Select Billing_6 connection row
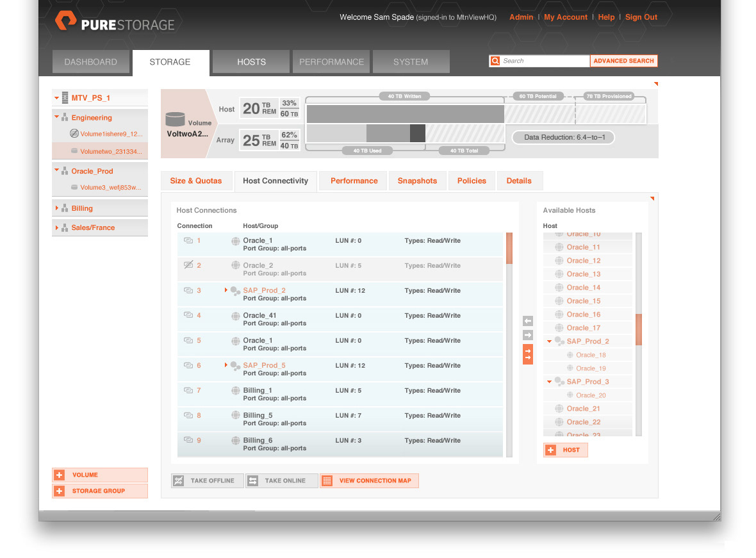The height and width of the screenshot is (558, 756). coord(340,444)
